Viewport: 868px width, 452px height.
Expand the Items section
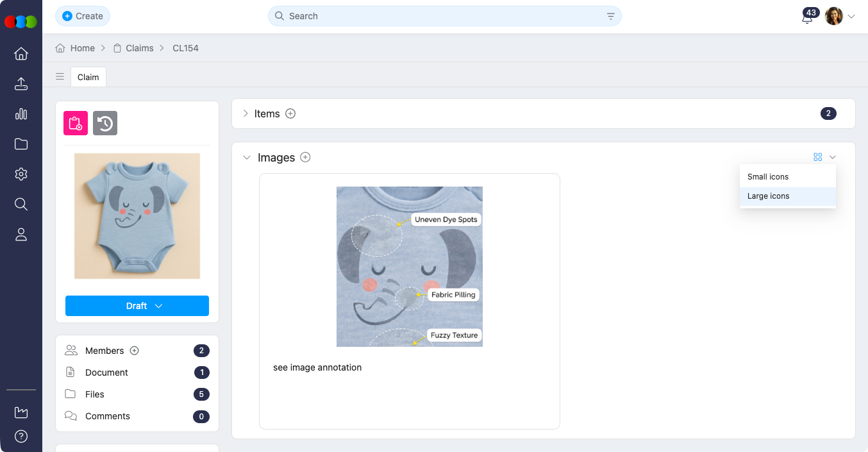(246, 113)
